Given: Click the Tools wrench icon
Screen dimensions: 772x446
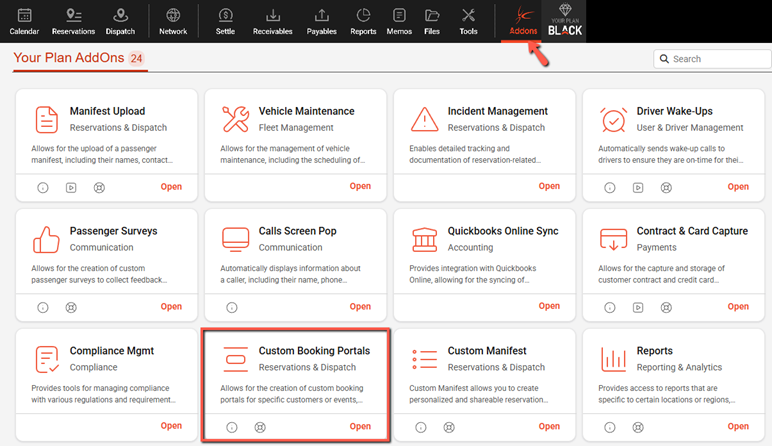Looking at the screenshot, I should (x=468, y=21).
